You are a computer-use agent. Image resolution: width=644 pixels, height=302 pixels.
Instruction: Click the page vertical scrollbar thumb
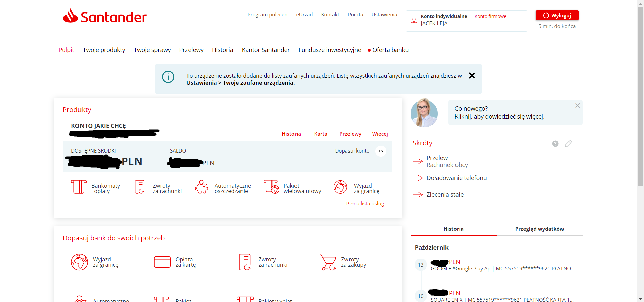(x=640, y=96)
